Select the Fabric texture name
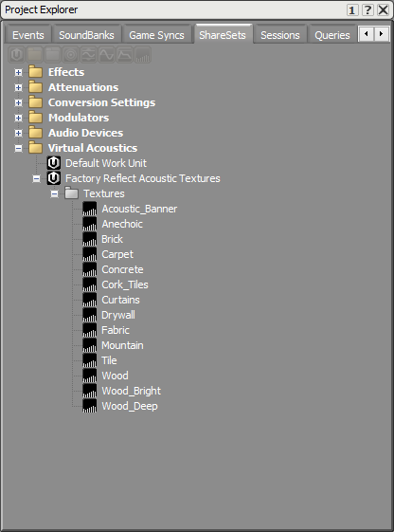Image resolution: width=394 pixels, height=532 pixels. tap(116, 330)
